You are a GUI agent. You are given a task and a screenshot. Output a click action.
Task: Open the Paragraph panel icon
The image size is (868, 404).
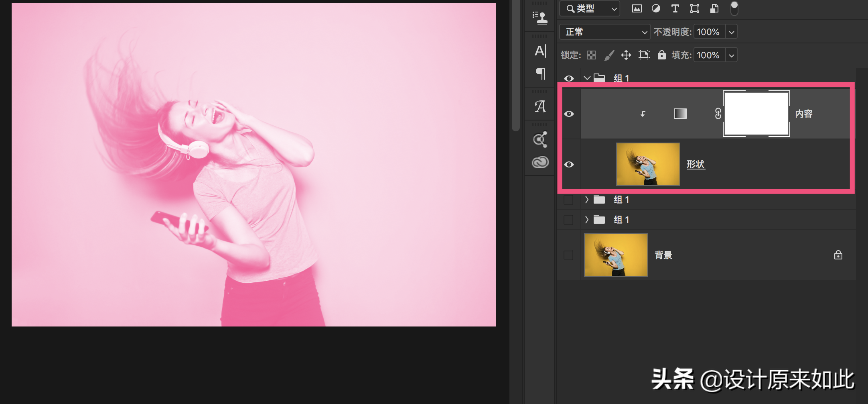point(540,73)
